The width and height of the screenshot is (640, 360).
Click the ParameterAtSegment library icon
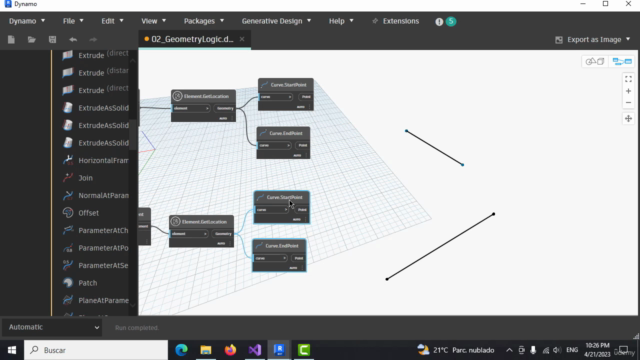coord(68,265)
